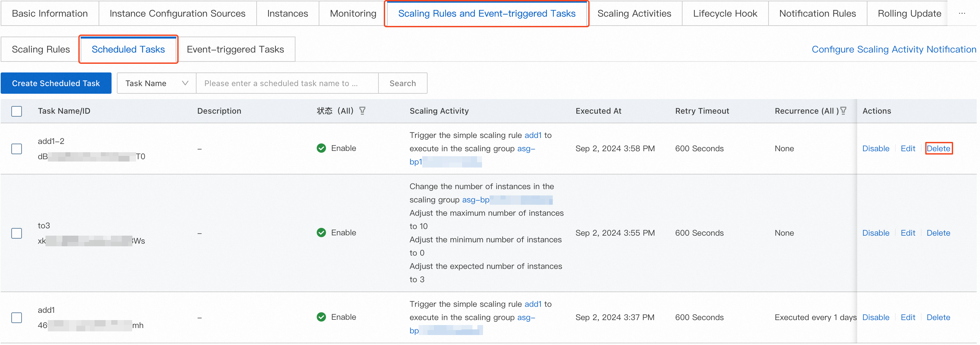The width and height of the screenshot is (980, 345).
Task: Edit the add1-2 scheduled task
Action: [x=908, y=149]
